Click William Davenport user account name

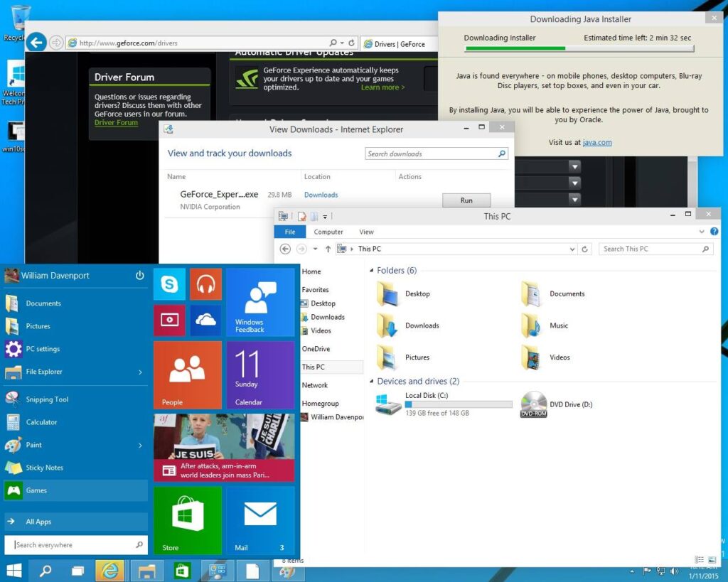[x=55, y=275]
